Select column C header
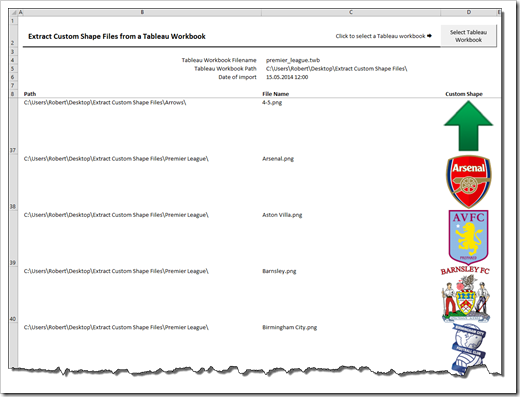Screen dimensions: 520x397 point(351,12)
